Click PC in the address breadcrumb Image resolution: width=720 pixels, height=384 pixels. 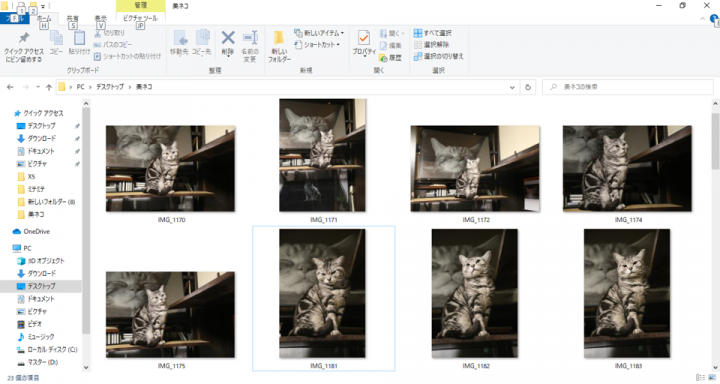(80, 87)
